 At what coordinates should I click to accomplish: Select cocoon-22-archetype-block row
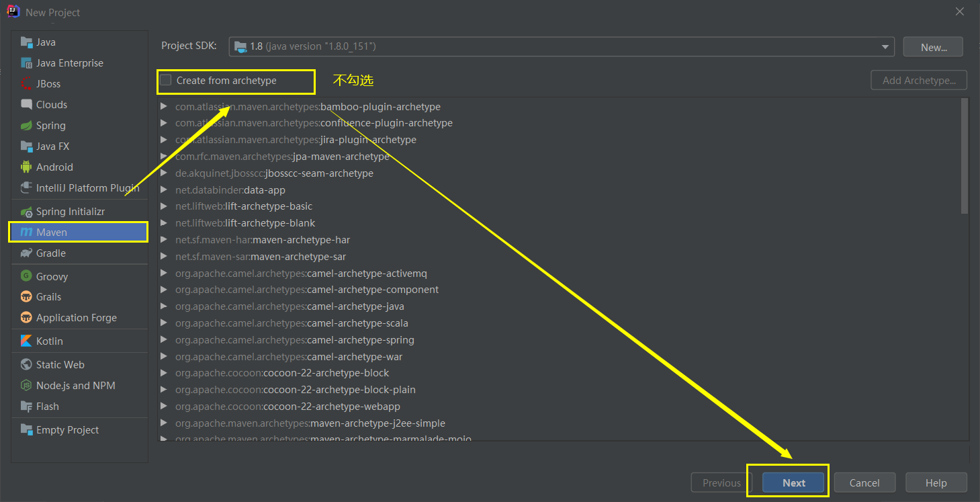(x=558, y=373)
